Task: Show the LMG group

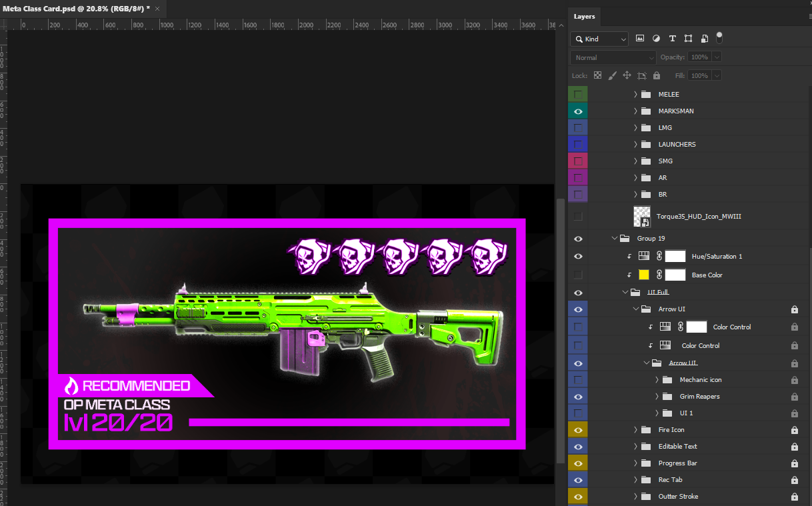Action: (577, 128)
